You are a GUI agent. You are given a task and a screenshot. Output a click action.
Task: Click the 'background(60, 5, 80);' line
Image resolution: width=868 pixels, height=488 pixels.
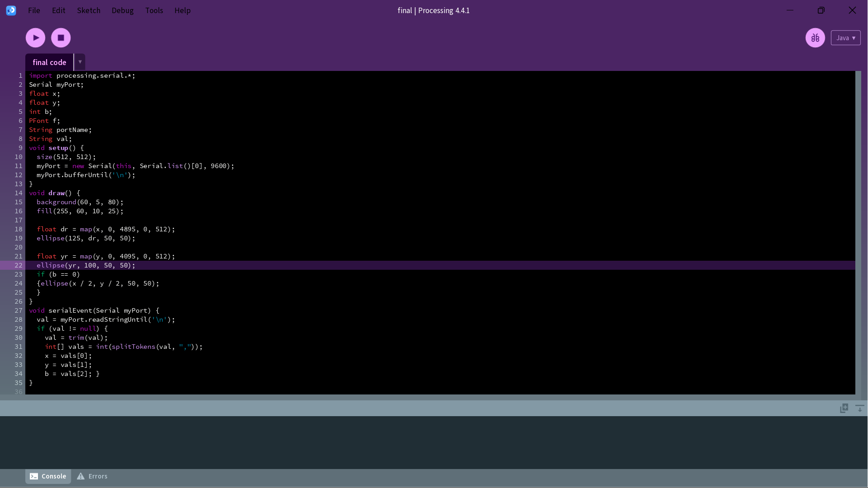point(80,202)
